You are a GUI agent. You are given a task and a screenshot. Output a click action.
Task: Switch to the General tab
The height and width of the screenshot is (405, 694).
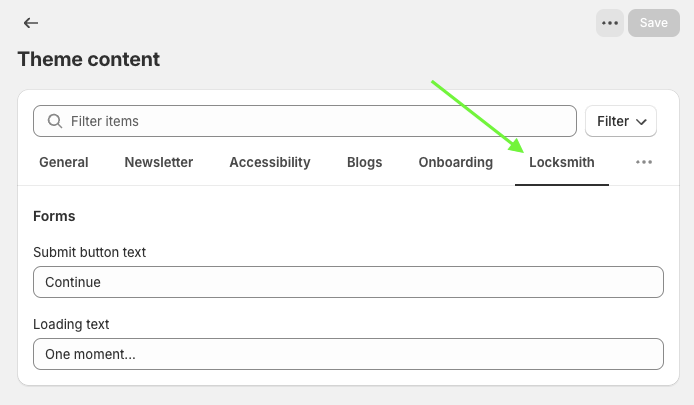click(64, 162)
